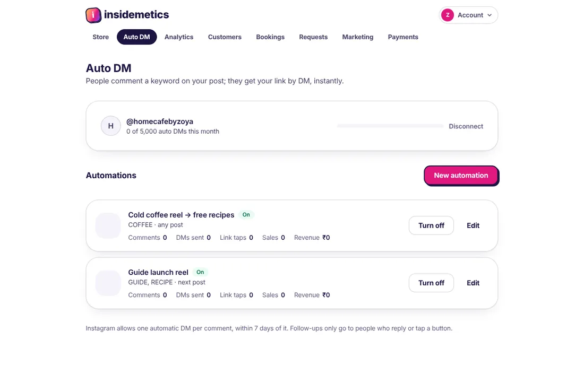The width and height of the screenshot is (584, 392).
Task: Click the auto DM usage progress bar
Action: [x=390, y=126]
